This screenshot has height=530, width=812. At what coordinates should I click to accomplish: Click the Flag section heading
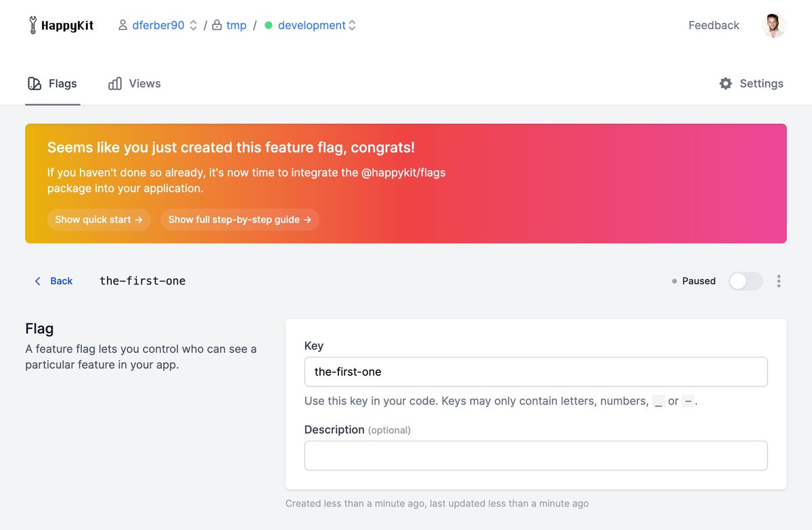click(39, 329)
